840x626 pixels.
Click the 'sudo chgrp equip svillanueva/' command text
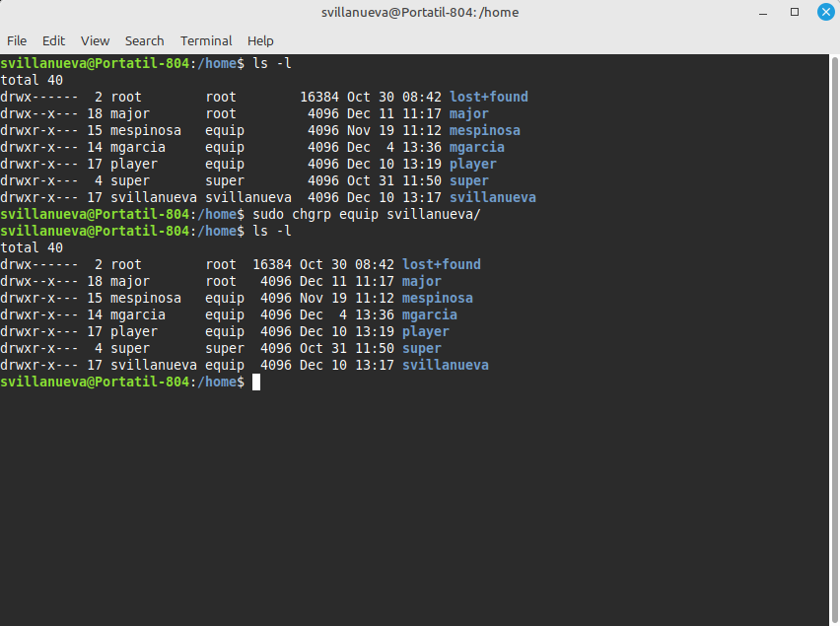coord(367,214)
